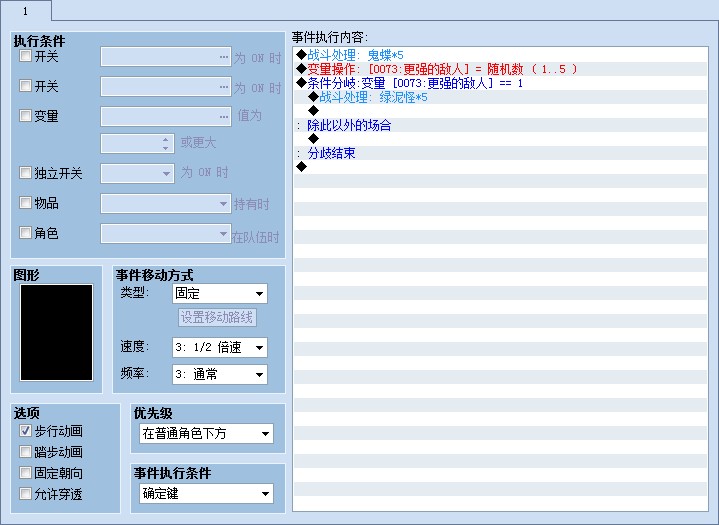Image resolution: width=719 pixels, height=525 pixels.
Task: Select the 条件分歧:变量 == 1 command line
Action: pyautogui.click(x=500, y=83)
